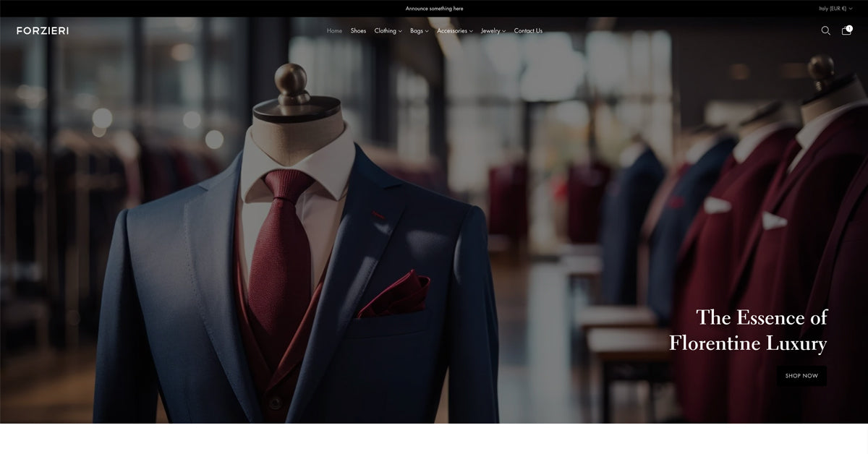Expand the Accessories chevron arrow

click(471, 31)
